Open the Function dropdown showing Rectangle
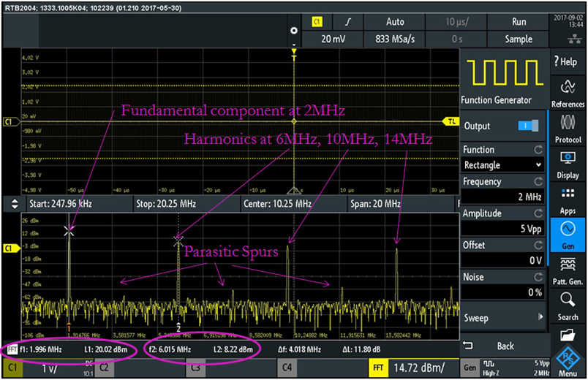Viewport: 588px width, 380px height. click(503, 165)
